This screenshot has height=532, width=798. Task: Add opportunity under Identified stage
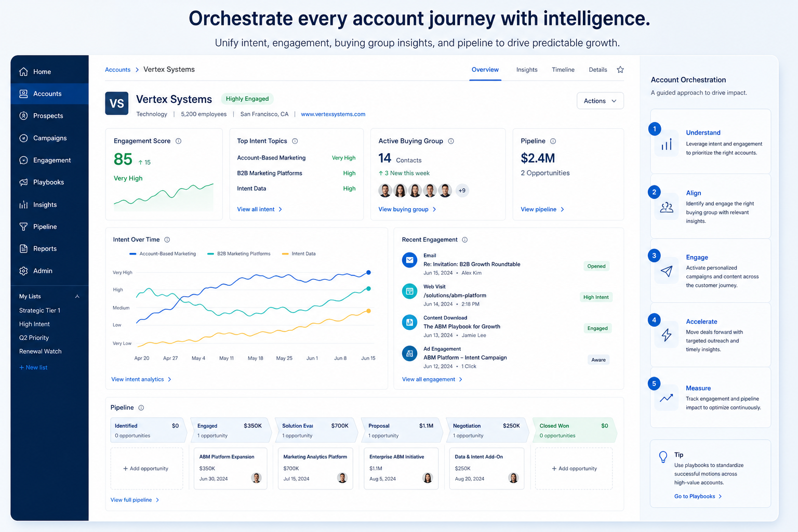click(x=146, y=469)
